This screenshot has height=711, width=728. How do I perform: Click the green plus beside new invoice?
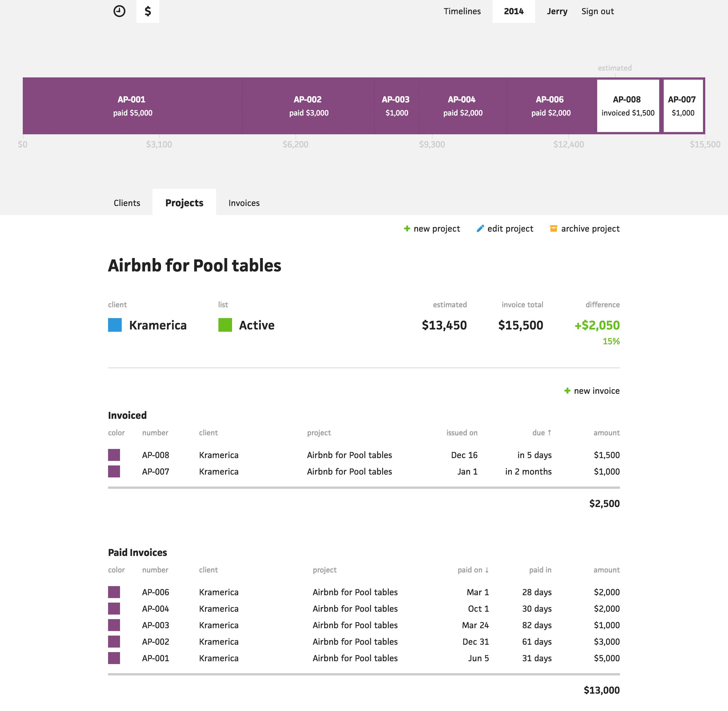tap(567, 391)
